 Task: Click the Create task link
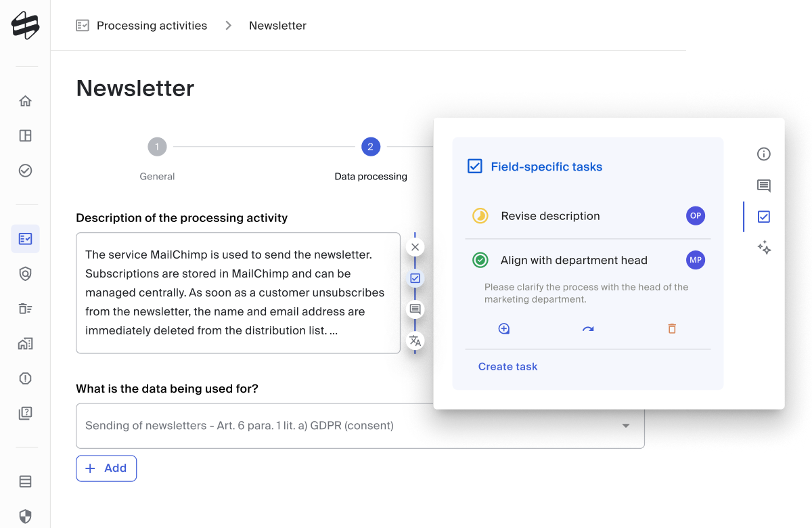(x=507, y=366)
